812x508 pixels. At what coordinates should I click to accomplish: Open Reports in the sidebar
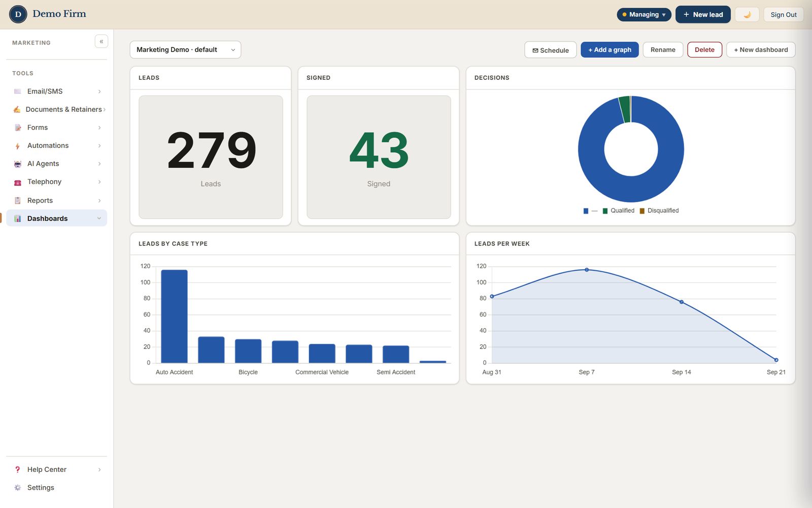click(57, 200)
